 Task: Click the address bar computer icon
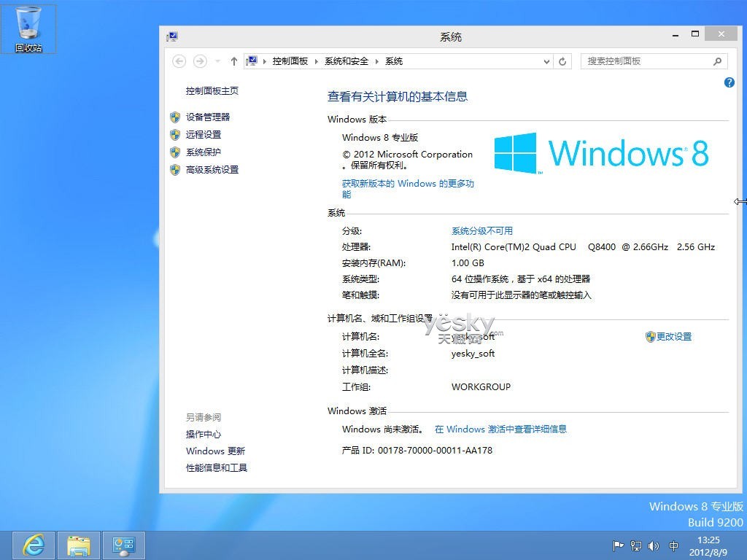pos(252,61)
